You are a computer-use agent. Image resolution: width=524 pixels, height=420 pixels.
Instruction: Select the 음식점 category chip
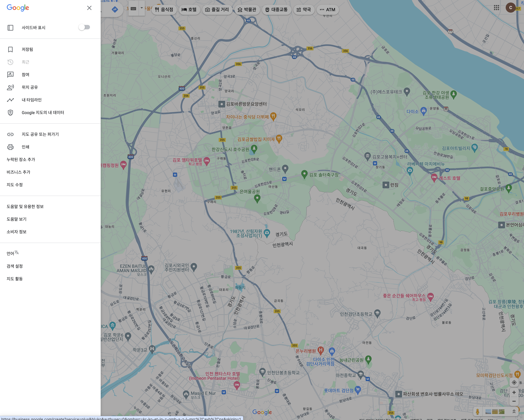(x=164, y=10)
